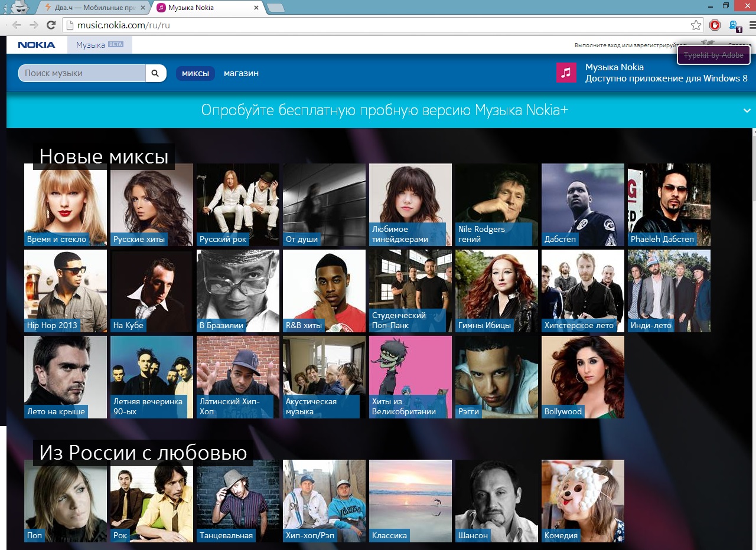Open the Музыка BETA navigation tab
756x550 pixels.
click(x=100, y=45)
